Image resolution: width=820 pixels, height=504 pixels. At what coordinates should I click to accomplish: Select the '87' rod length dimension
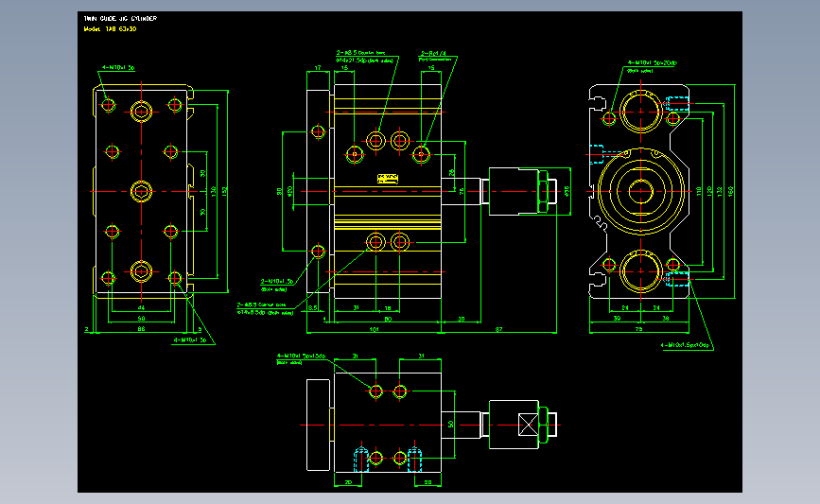[498, 329]
